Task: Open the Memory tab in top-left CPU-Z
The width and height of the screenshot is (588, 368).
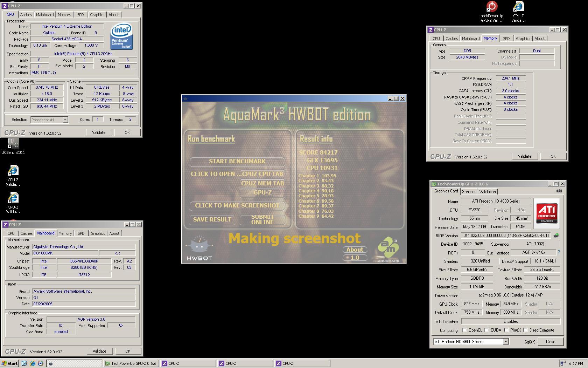Action: coord(64,15)
